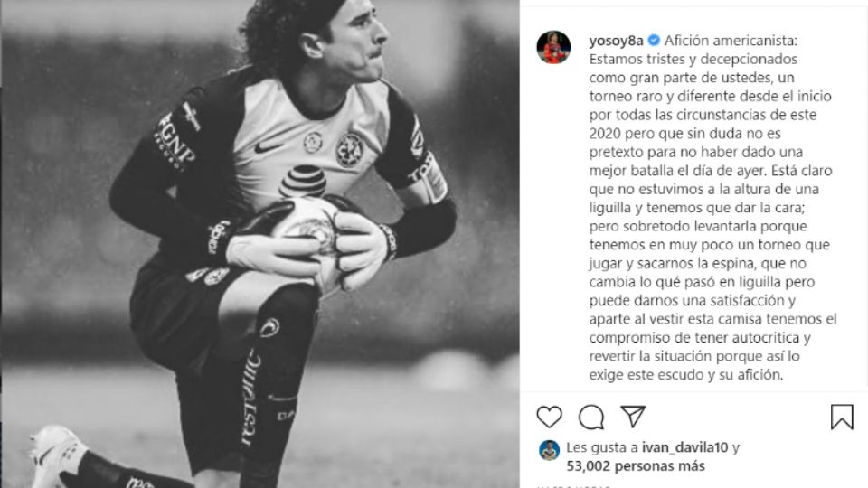The height and width of the screenshot is (488, 868).
Task: Click ivan_davila10's small avatar
Action: [x=549, y=450]
